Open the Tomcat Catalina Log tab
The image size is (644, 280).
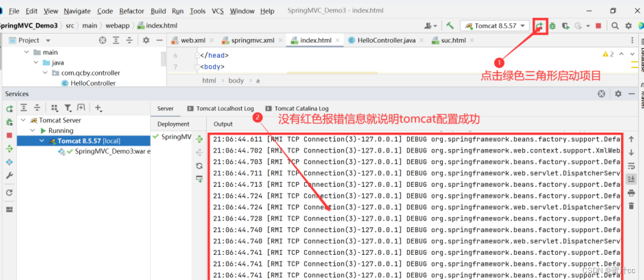tap(297, 109)
